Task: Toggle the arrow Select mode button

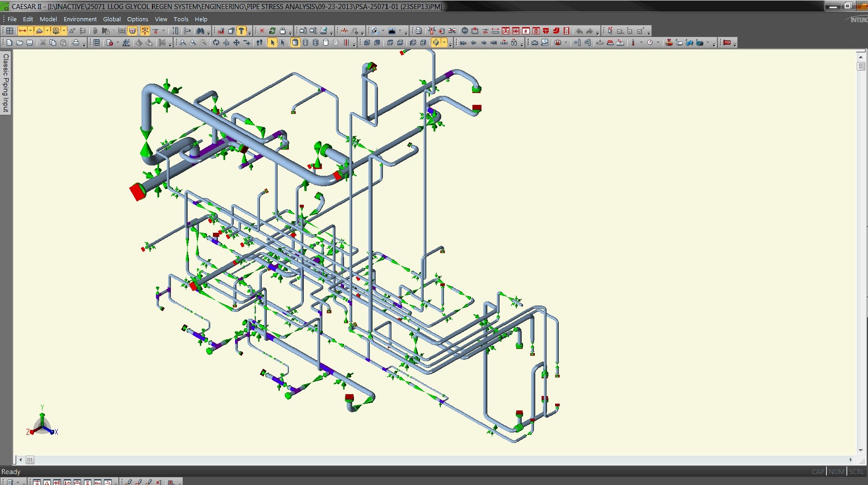Action: click(272, 42)
